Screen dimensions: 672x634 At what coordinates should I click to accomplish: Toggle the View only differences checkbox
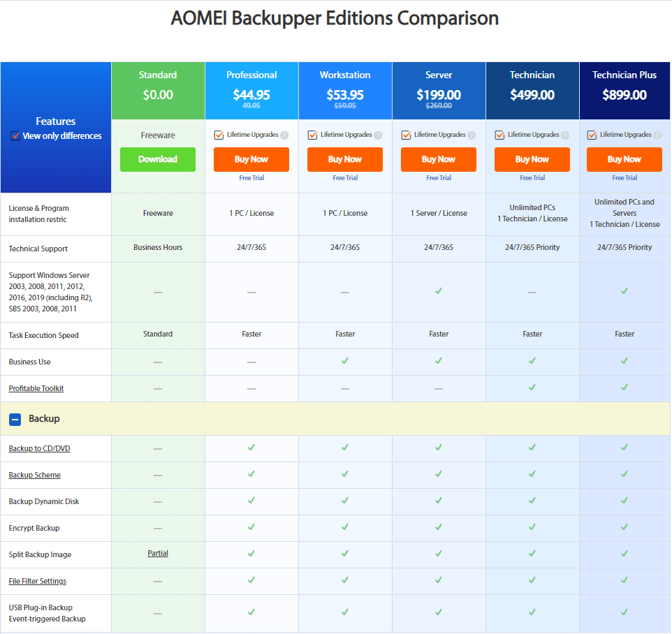point(15,136)
